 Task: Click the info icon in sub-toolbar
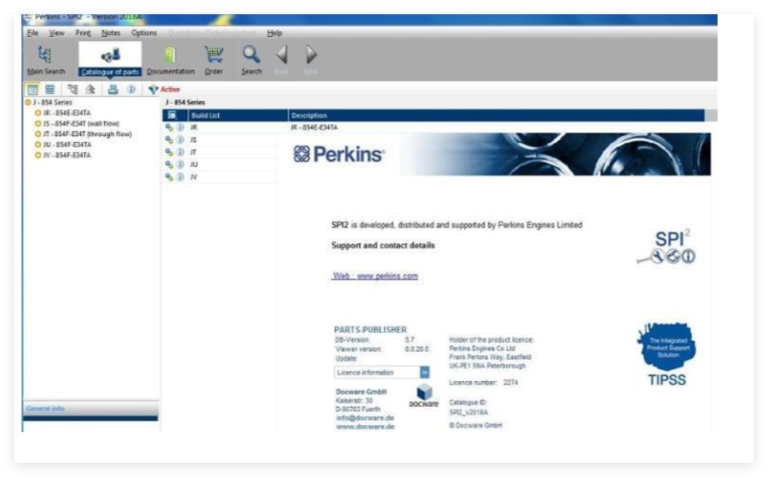[131, 90]
